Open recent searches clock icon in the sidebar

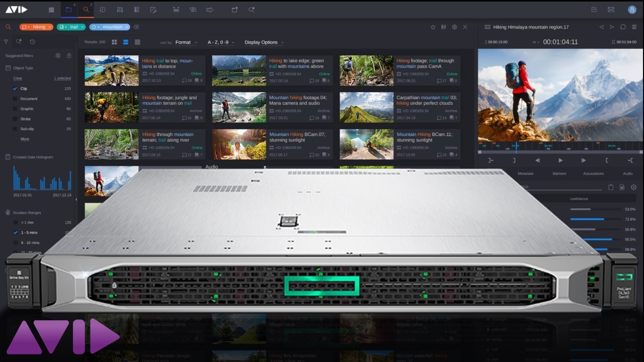(32, 42)
